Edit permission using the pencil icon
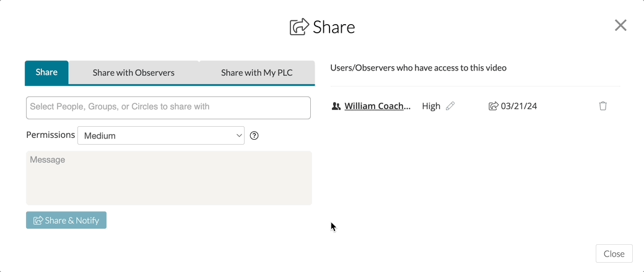Screen dimensions: 644x272 pyautogui.click(x=450, y=106)
